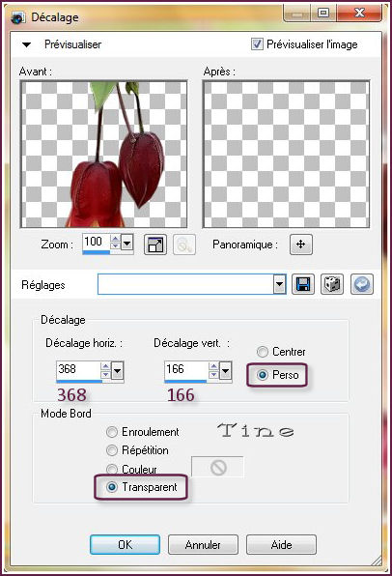Click the Décalage dialog title bar icon
Viewport: 392px width, 576px height.
click(x=18, y=17)
